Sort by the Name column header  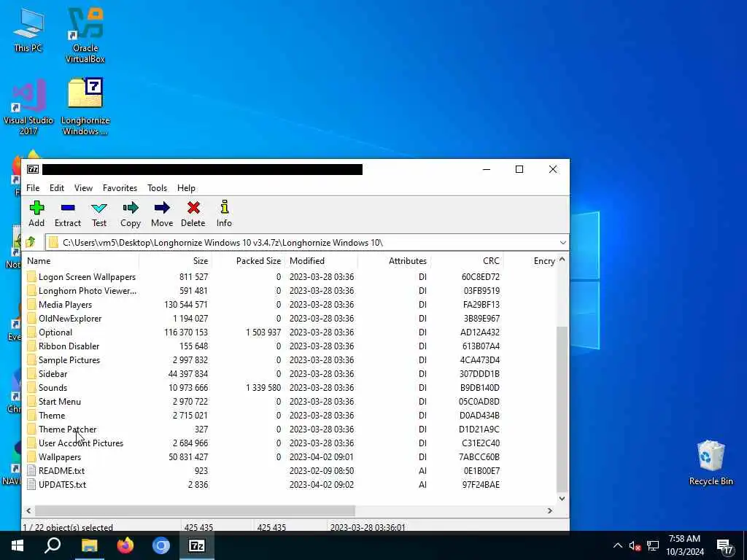(x=82, y=261)
